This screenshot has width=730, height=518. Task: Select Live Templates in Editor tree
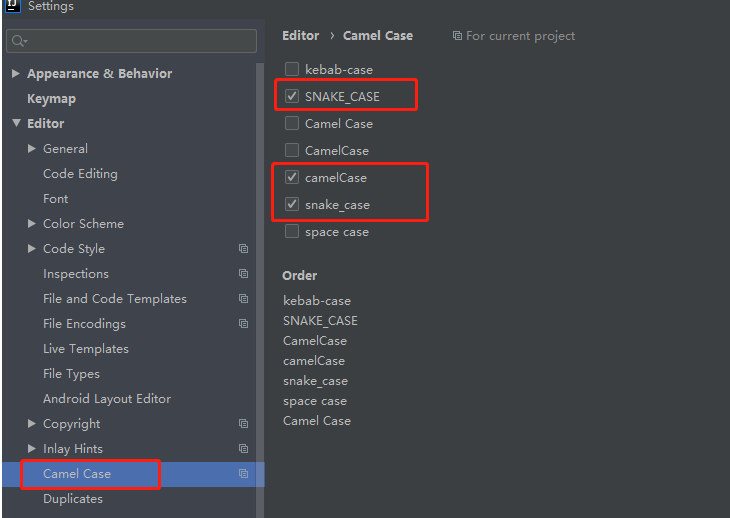[x=86, y=349]
